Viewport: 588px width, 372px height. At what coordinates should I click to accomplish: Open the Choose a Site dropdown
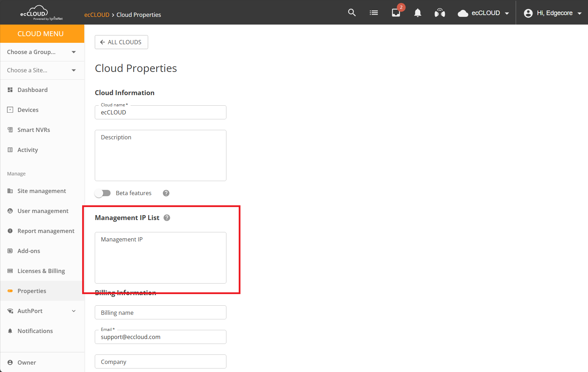click(x=42, y=70)
